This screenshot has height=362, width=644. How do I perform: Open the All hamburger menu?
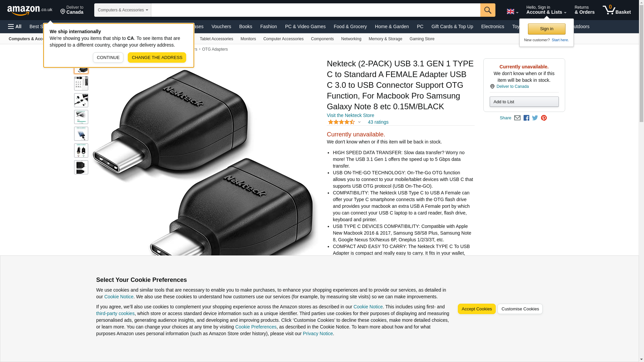pyautogui.click(x=15, y=26)
